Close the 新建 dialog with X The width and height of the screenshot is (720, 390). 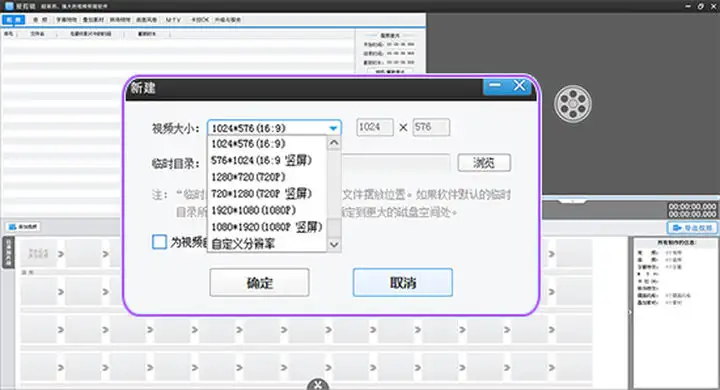coord(519,85)
